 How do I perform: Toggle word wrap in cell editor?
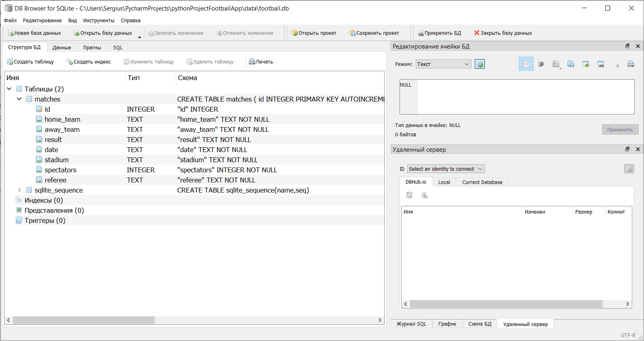coord(526,64)
